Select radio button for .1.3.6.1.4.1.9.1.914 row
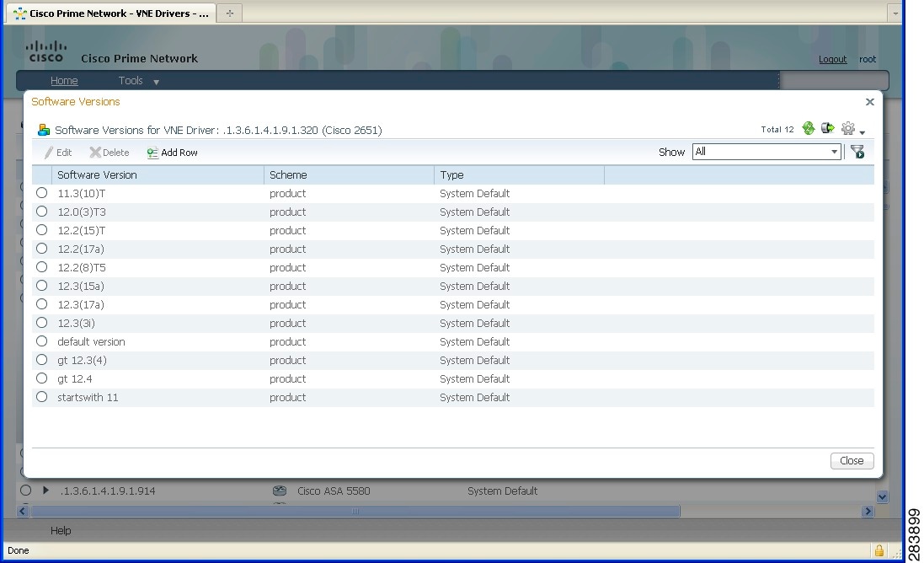Image resolution: width=924 pixels, height=563 pixels. 25,490
